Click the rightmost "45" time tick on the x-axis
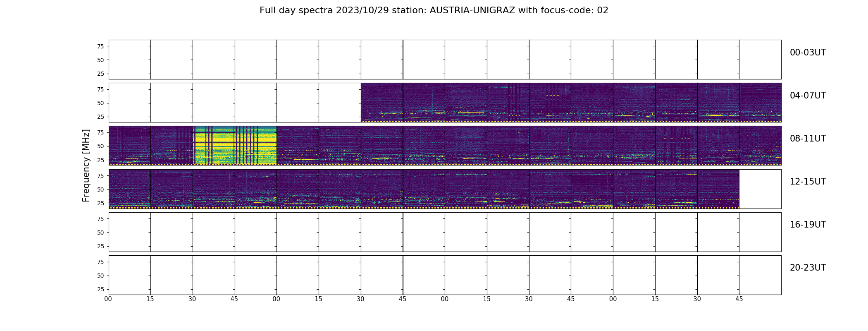The width and height of the screenshot is (868, 331). 739,299
